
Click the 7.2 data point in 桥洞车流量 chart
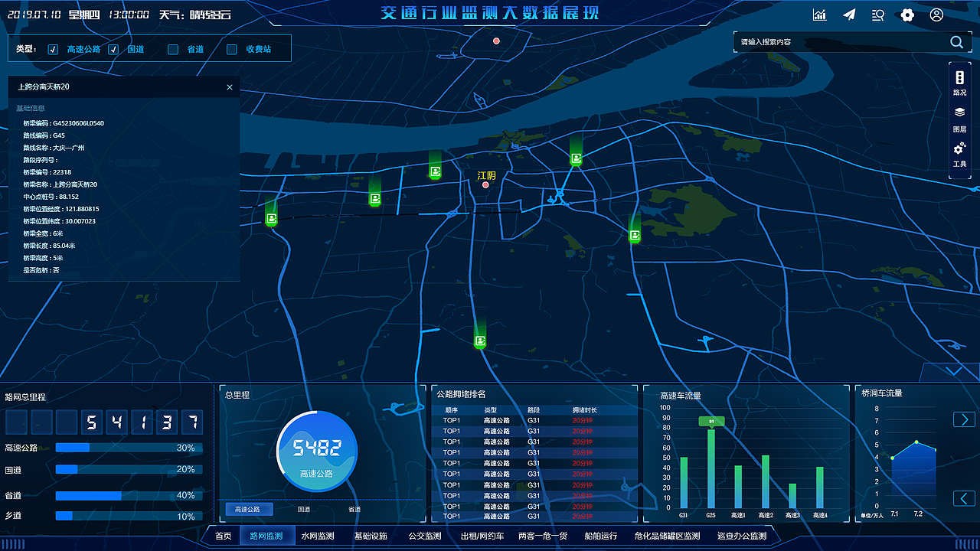(x=916, y=442)
